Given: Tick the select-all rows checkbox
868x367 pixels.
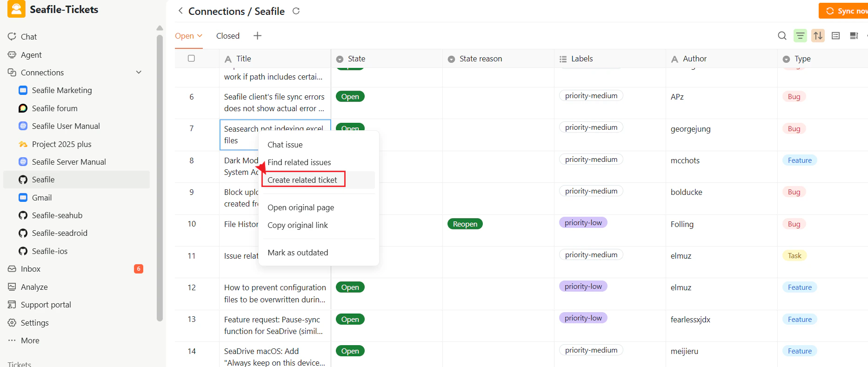Looking at the screenshot, I should pos(191,59).
